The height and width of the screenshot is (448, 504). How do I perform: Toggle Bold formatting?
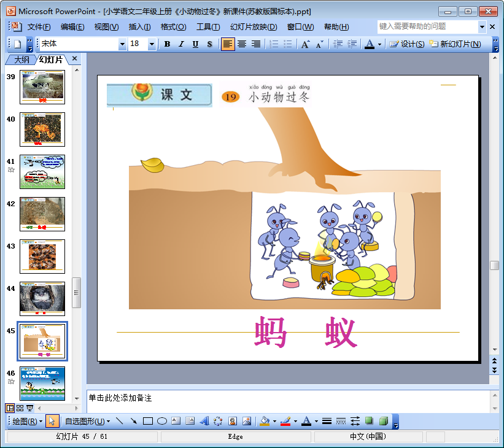tap(167, 44)
